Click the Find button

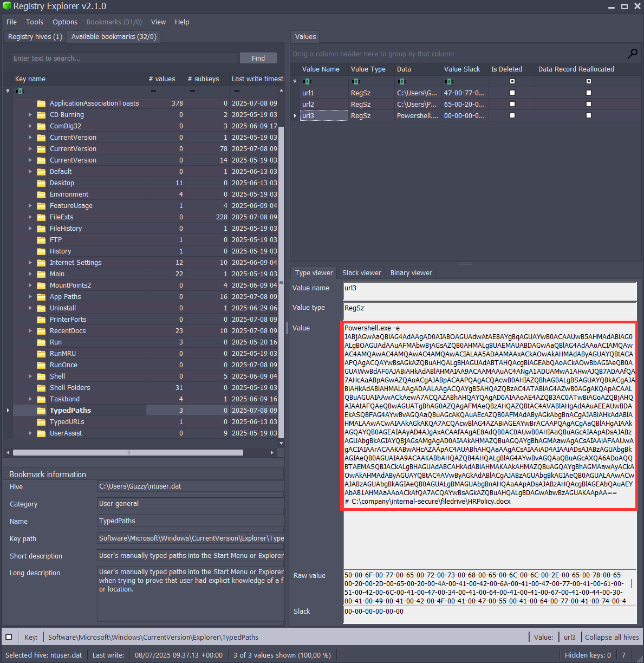point(258,58)
